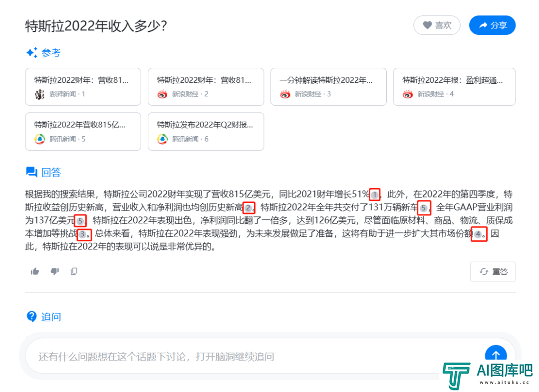
Task: Give the answer a thumbs down
Action: (55, 271)
